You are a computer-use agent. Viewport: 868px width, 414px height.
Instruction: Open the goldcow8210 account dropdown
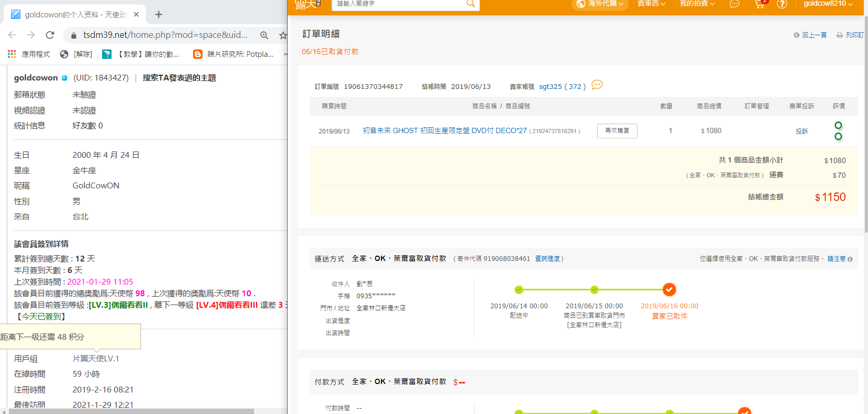(827, 4)
